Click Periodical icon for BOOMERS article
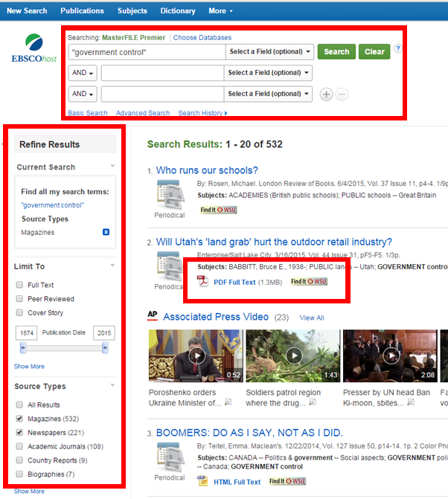This screenshot has height=499, width=448. 170,457
